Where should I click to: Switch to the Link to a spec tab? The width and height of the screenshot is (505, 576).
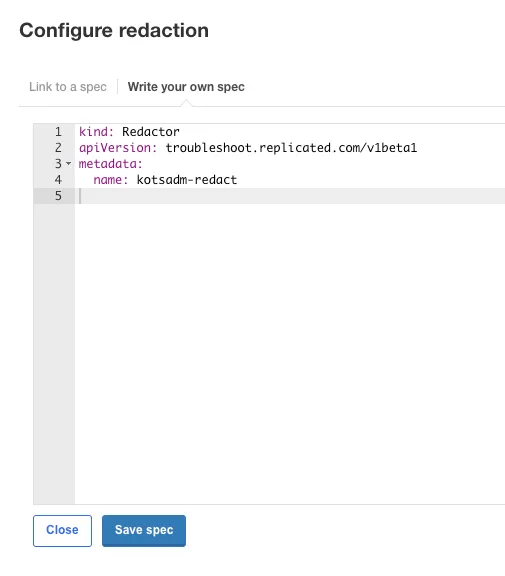point(68,87)
